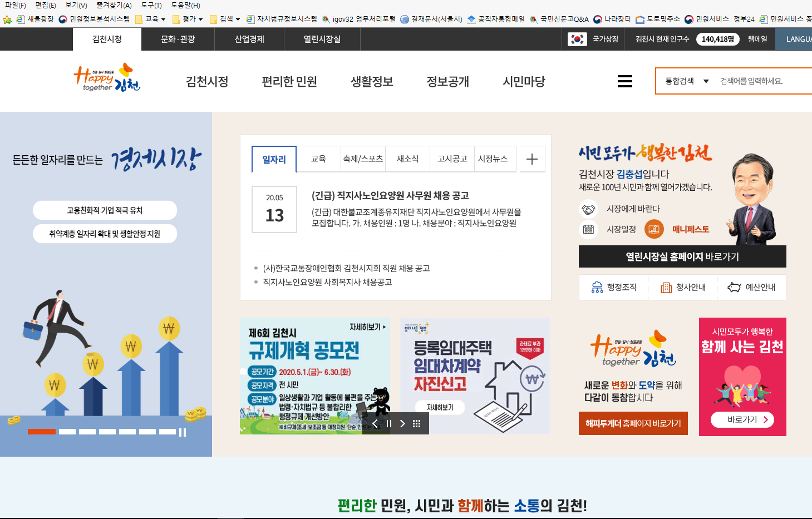
Task: Open the hamburger full menu icon
Action: (x=624, y=81)
